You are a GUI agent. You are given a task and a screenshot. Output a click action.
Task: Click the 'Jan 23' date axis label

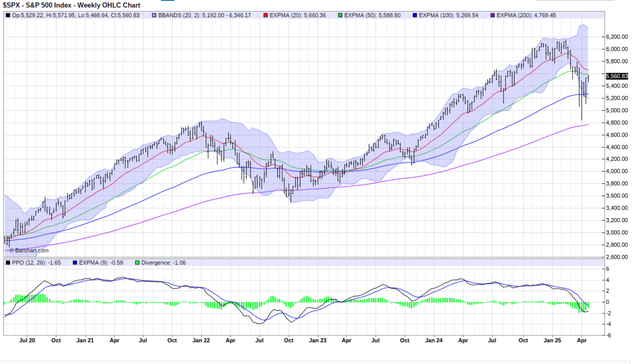coord(317,340)
